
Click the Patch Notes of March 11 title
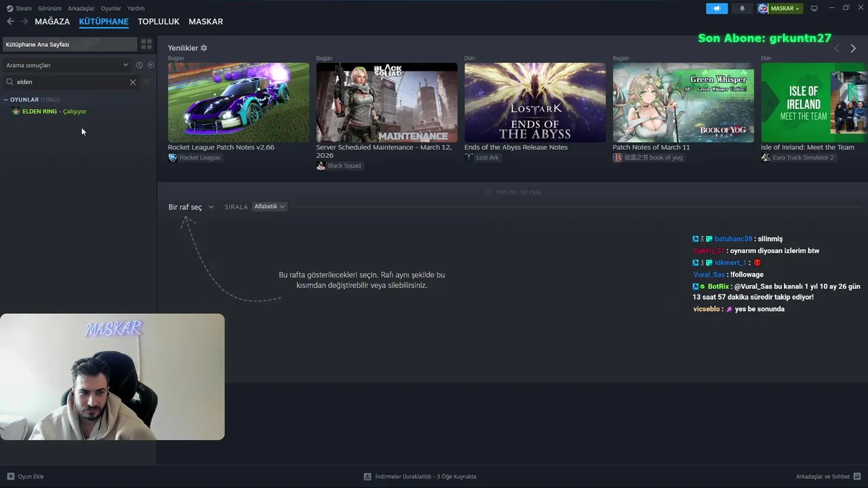tap(651, 147)
